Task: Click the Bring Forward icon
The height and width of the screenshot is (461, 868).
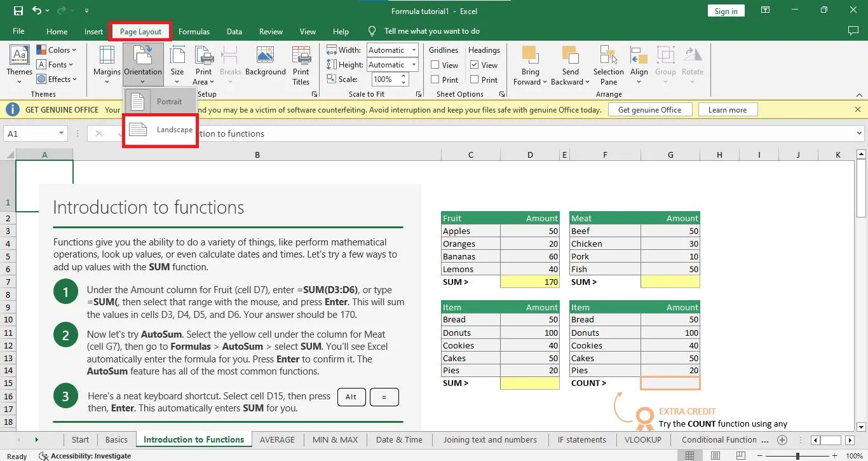Action: [x=529, y=64]
